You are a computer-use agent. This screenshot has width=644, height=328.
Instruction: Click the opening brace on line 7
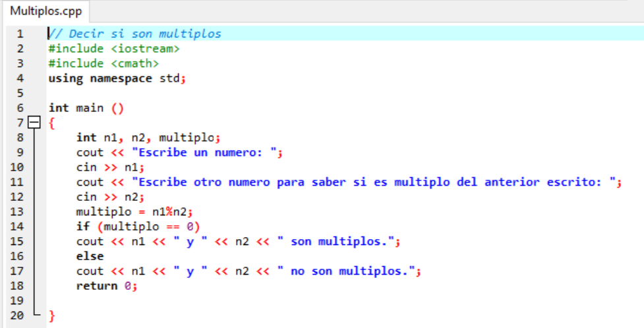[x=52, y=123]
